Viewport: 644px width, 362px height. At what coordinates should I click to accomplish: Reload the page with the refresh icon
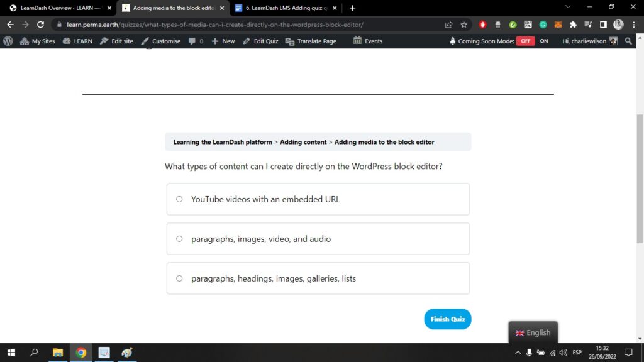click(41, 25)
